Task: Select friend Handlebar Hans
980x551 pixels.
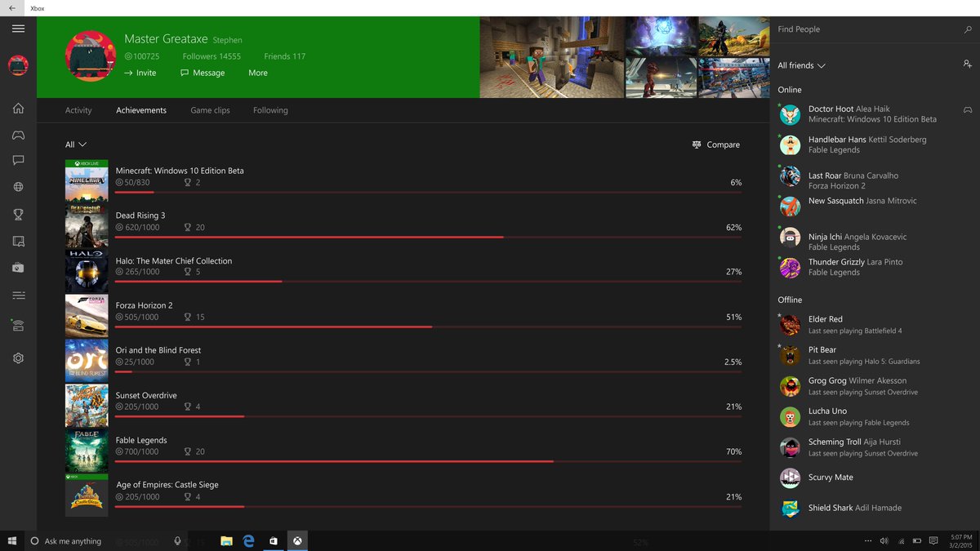Action: click(875, 144)
